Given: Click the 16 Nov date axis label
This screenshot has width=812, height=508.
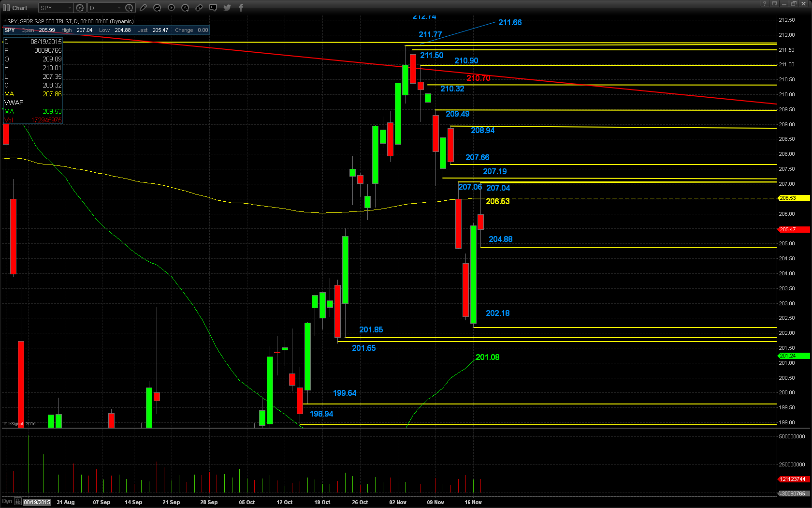Looking at the screenshot, I should [x=473, y=502].
